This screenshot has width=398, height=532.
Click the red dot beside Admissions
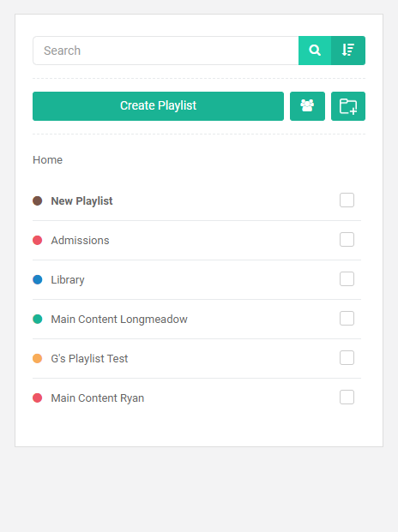click(x=38, y=240)
